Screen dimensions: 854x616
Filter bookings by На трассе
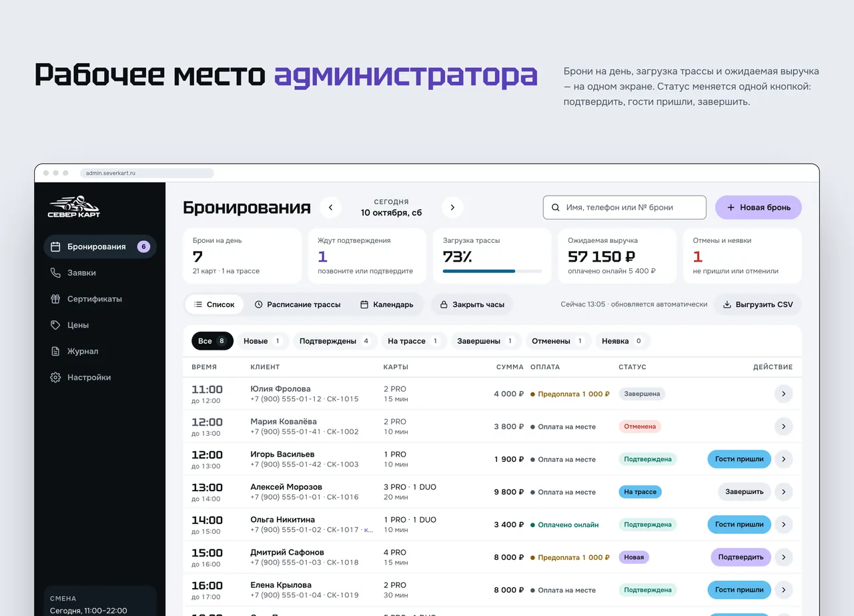(x=414, y=341)
